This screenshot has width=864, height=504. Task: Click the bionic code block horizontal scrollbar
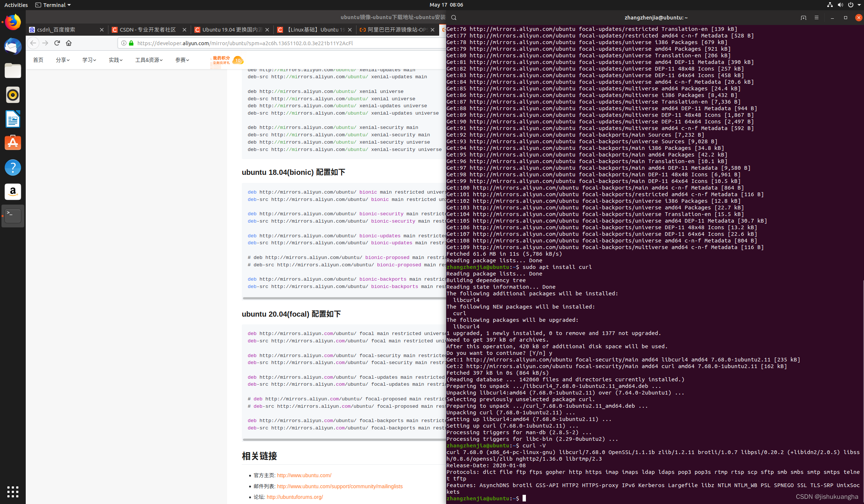pos(344,298)
